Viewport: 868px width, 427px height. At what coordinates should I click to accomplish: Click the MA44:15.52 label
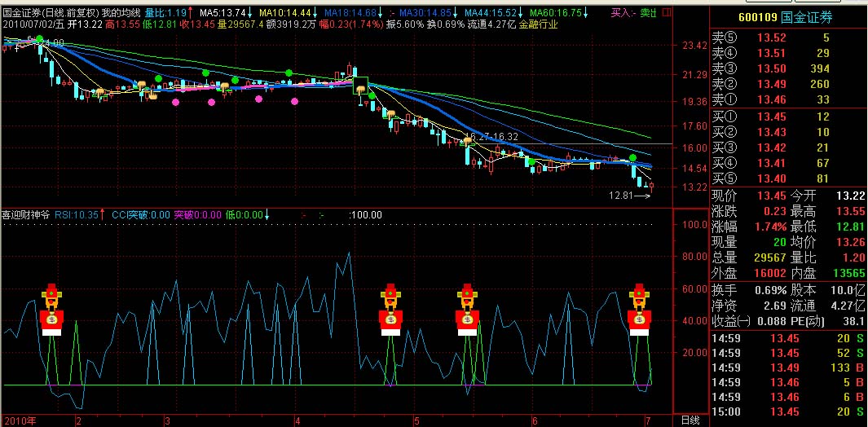click(491, 11)
